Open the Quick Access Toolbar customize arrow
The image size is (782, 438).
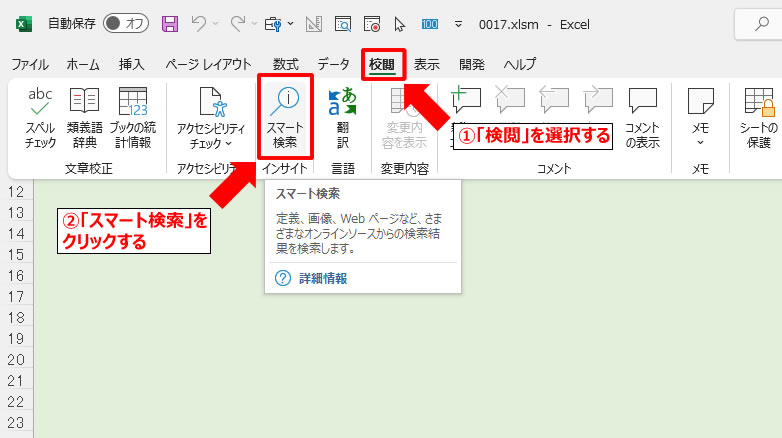point(459,22)
